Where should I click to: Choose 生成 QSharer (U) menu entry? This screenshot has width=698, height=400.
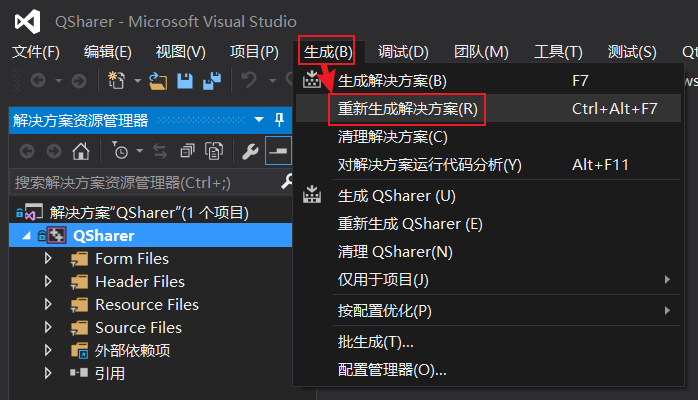click(488, 196)
